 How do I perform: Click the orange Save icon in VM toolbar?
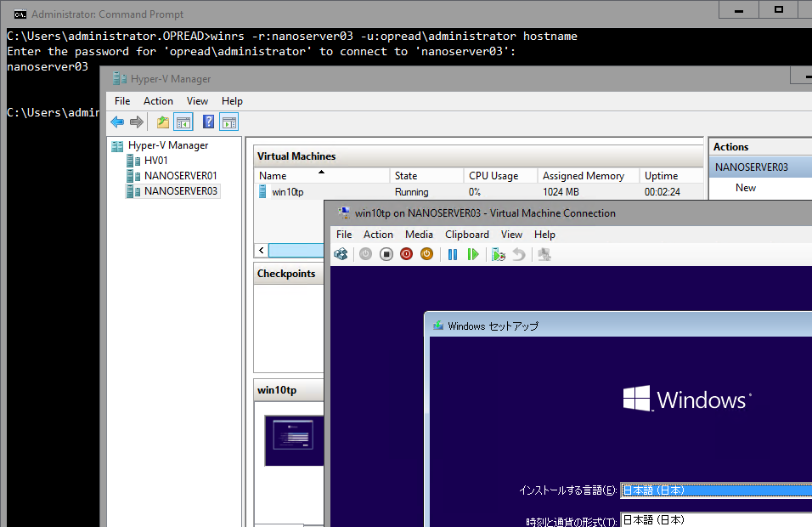click(426, 254)
